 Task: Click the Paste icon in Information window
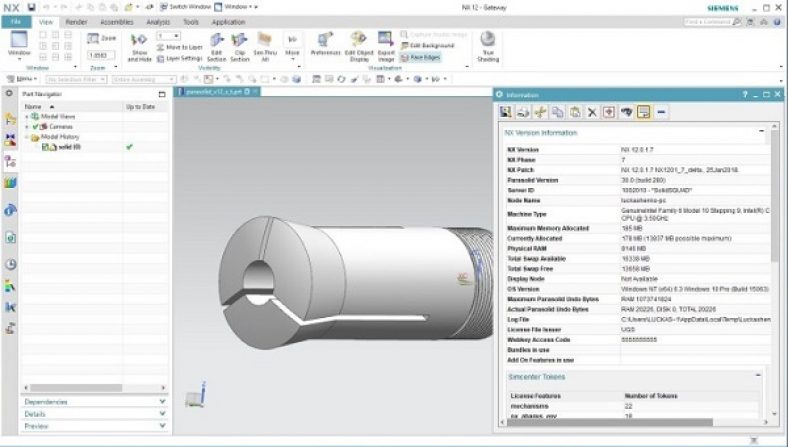(575, 112)
